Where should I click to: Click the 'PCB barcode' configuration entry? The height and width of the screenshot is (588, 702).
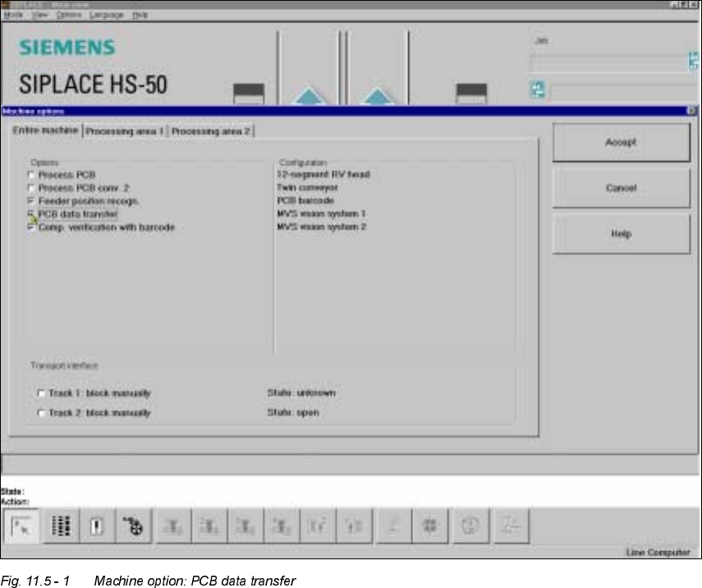tap(305, 200)
